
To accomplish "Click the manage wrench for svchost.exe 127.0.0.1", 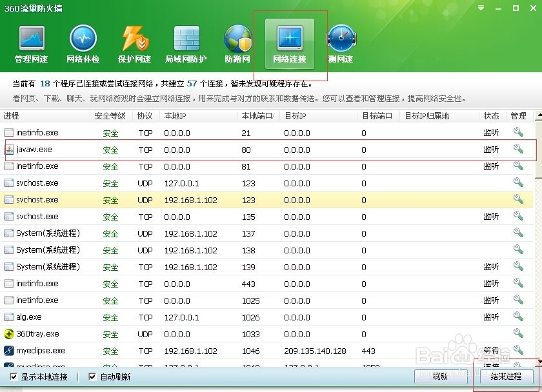I will [x=518, y=182].
